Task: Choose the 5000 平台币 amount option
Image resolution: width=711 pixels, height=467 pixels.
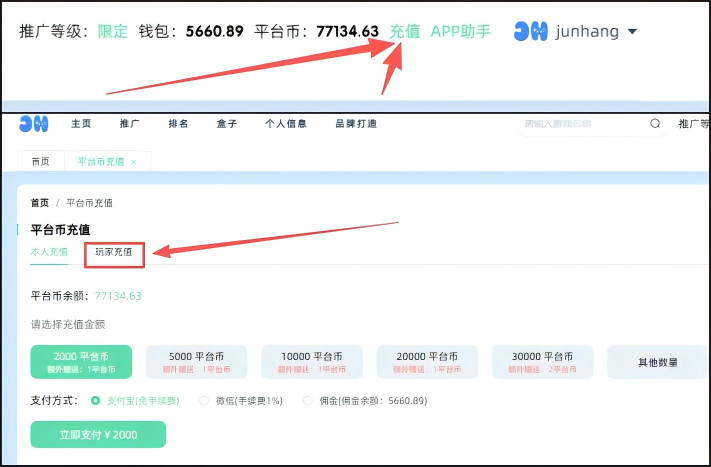Action: (195, 362)
